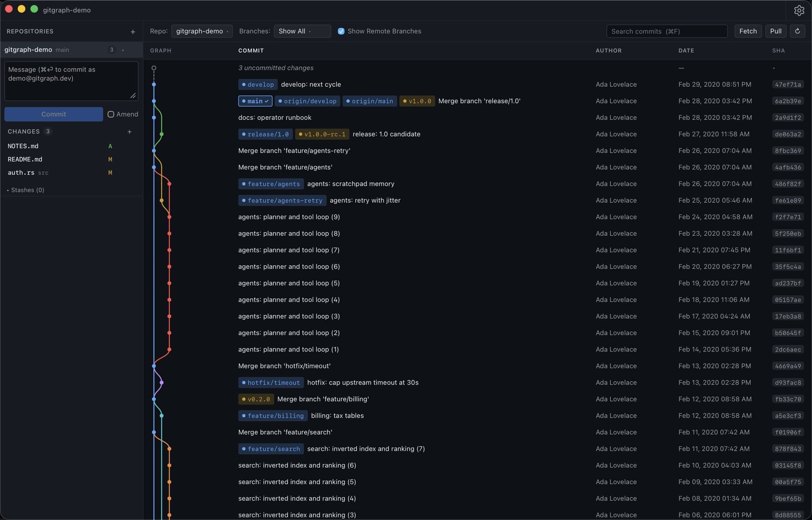Enable the Amend checkbox
Viewport: 812px width, 520px height.
tap(111, 114)
